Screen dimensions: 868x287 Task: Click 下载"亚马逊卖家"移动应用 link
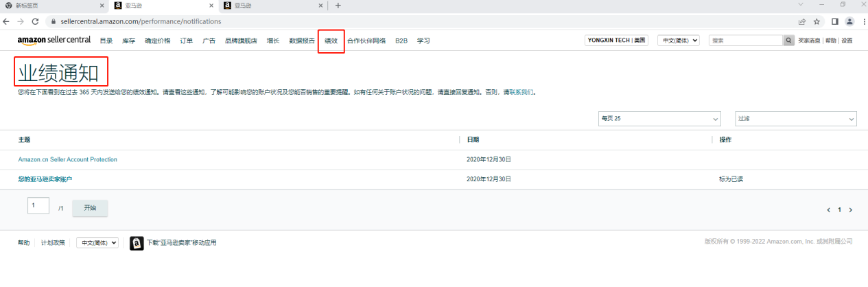[x=182, y=242]
